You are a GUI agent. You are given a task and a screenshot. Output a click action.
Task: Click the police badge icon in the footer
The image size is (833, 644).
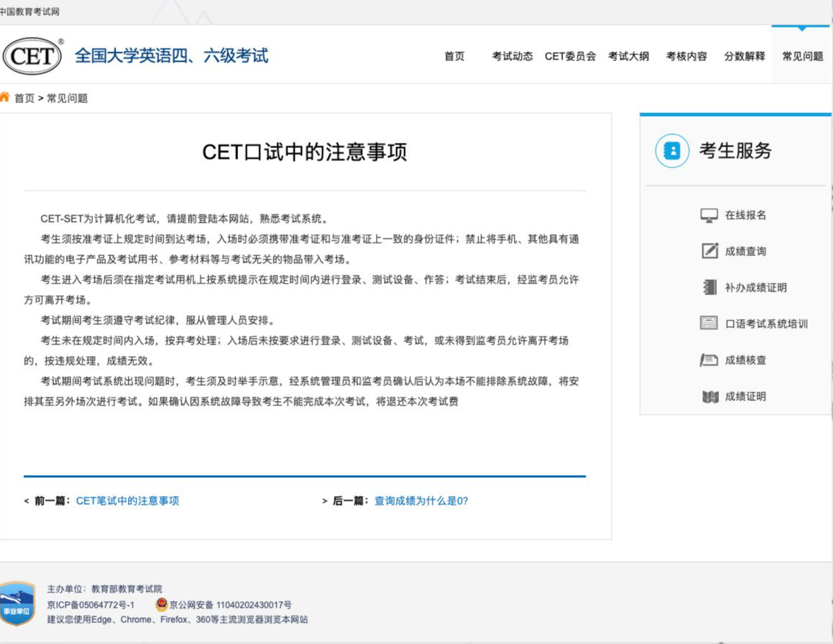pos(162,604)
